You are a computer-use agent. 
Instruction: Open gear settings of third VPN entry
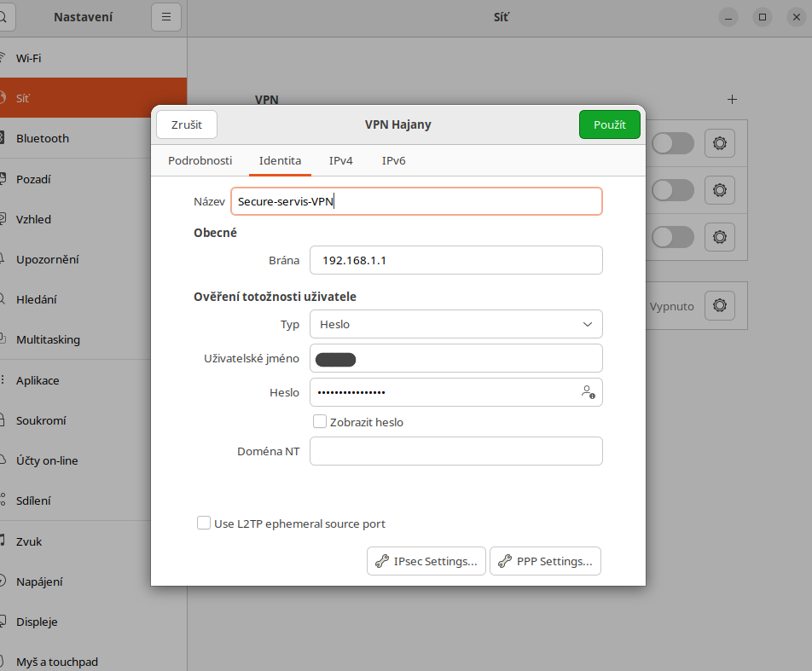[x=719, y=236]
